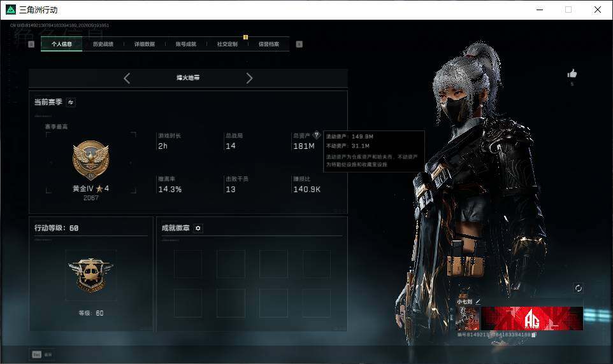Close the 三角洲行动 window

597,10
